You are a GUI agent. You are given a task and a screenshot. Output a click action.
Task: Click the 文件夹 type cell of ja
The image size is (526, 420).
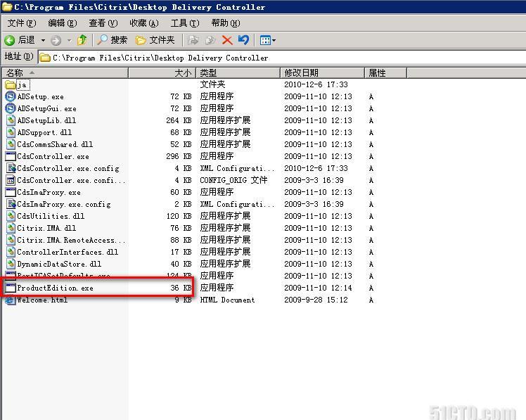pos(212,84)
